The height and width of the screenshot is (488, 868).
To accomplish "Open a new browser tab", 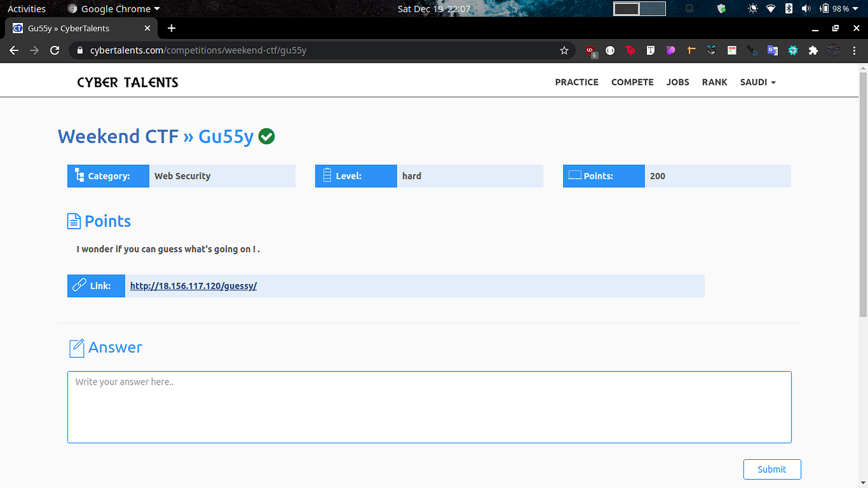I will point(171,28).
